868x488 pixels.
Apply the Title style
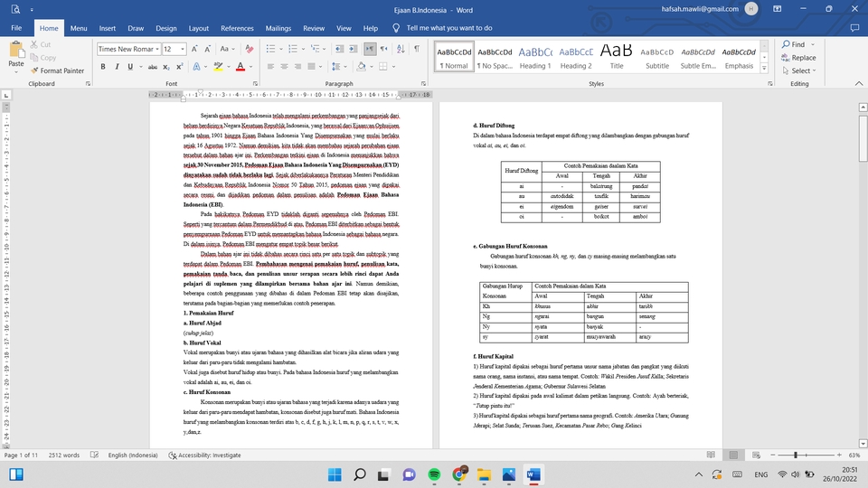click(x=616, y=57)
